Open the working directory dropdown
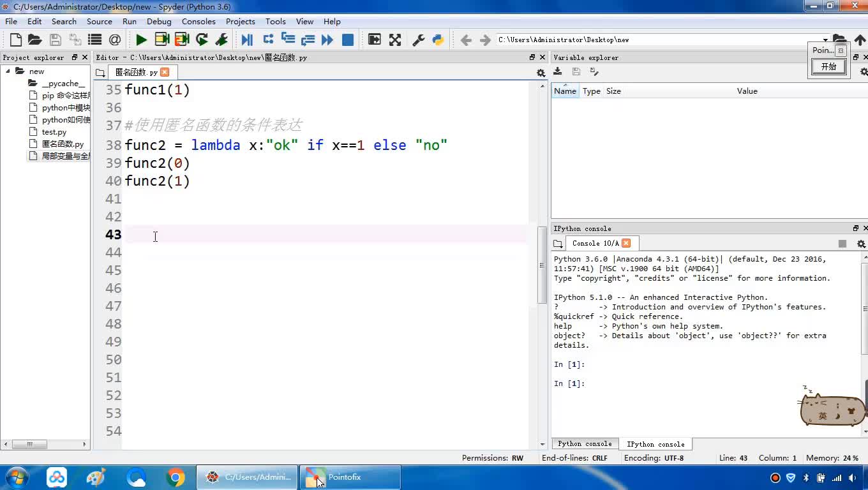 [825, 40]
